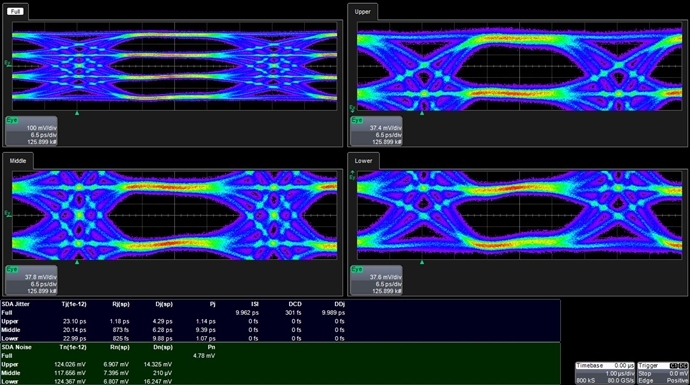Select the Upper Tn value 124.026 mV
The height and width of the screenshot is (385, 690).
(x=70, y=365)
